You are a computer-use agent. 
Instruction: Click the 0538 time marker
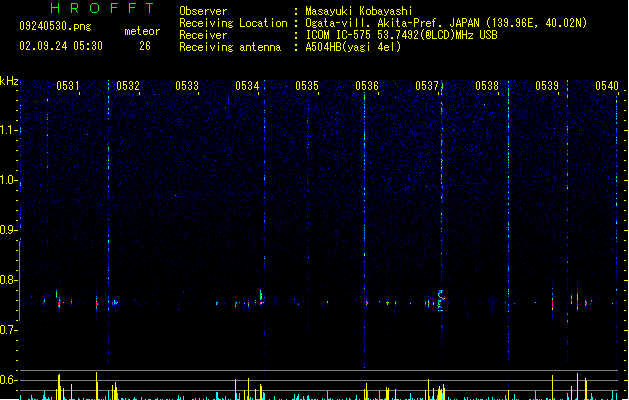coord(487,86)
